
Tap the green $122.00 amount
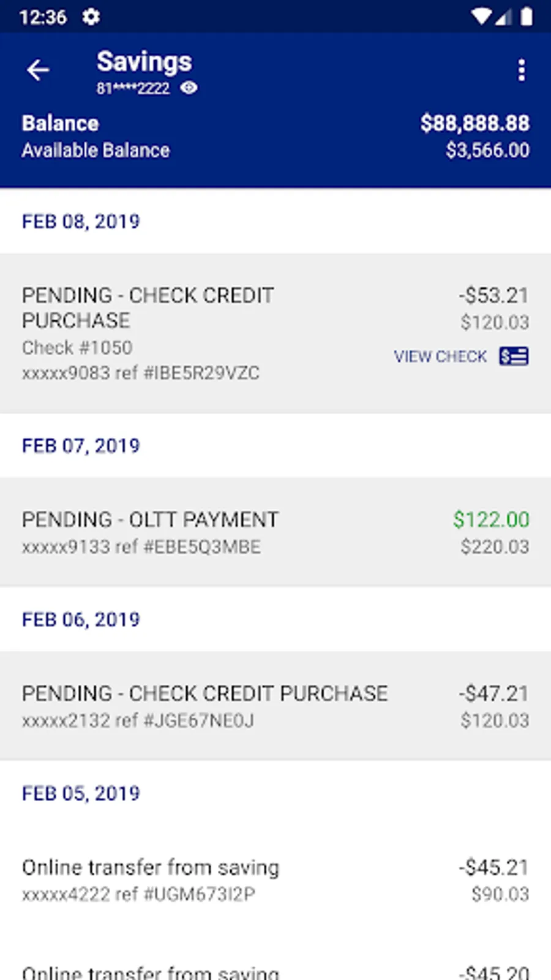[491, 519]
